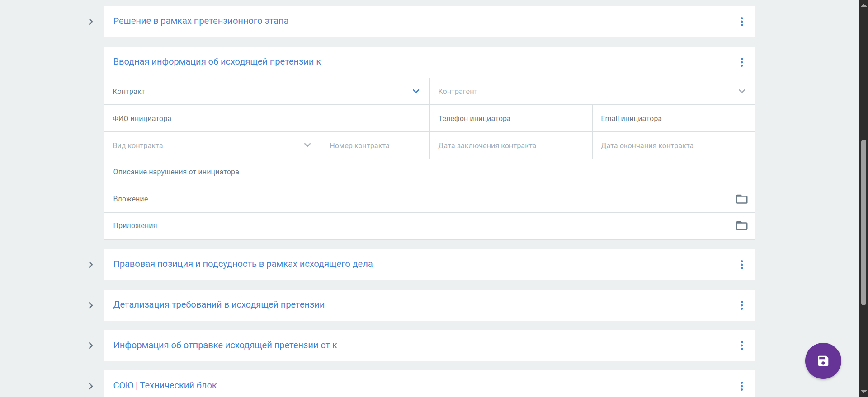
Task: Click folder icon in Вложение row
Action: [x=741, y=199]
